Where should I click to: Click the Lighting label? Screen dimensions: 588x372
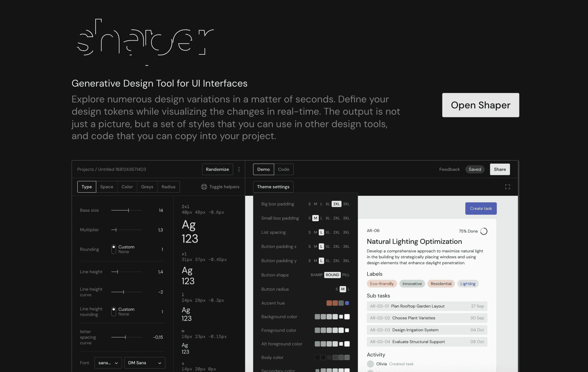click(468, 284)
